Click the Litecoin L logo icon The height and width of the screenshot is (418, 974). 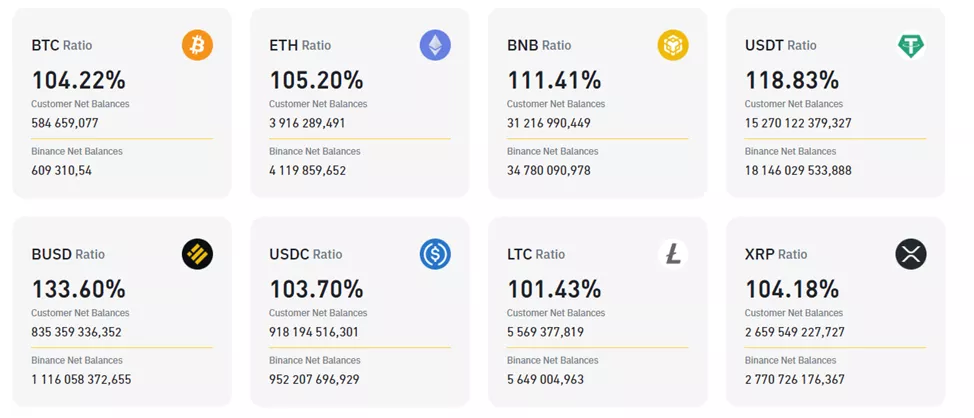click(673, 254)
